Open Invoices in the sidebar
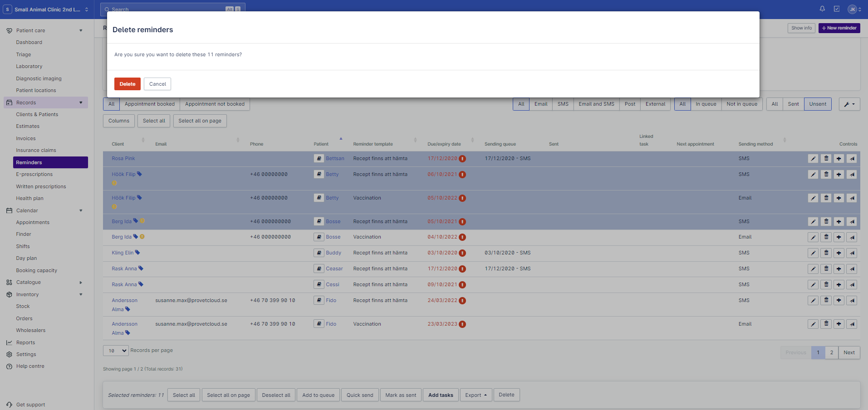 [26, 138]
